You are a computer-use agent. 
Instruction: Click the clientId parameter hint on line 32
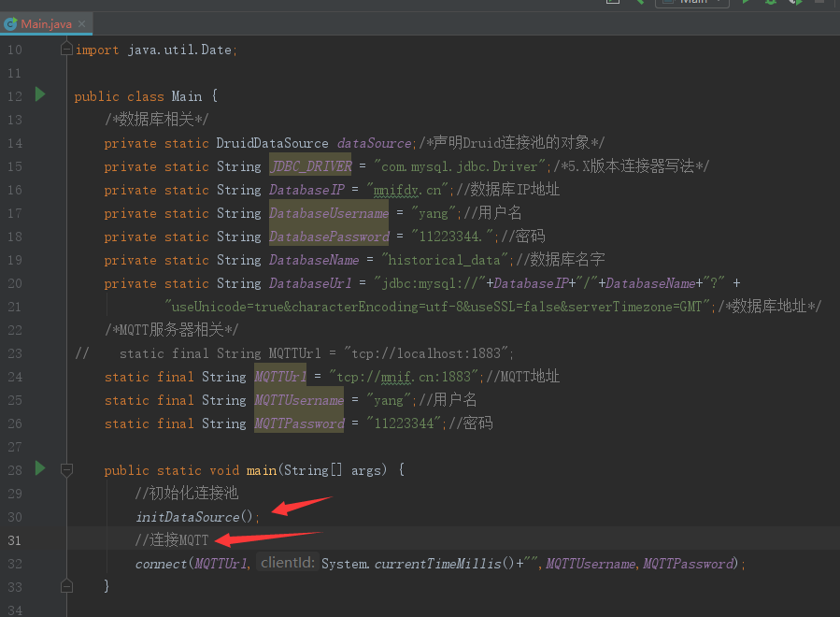click(x=287, y=563)
